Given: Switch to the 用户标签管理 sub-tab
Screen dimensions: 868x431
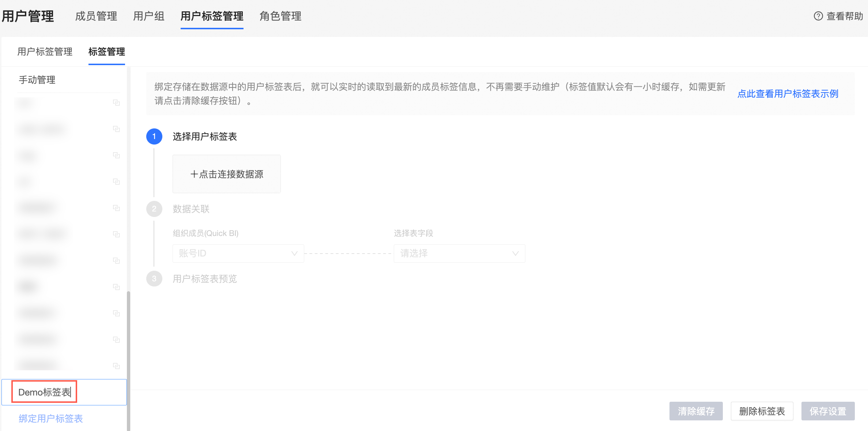Looking at the screenshot, I should pyautogui.click(x=44, y=52).
